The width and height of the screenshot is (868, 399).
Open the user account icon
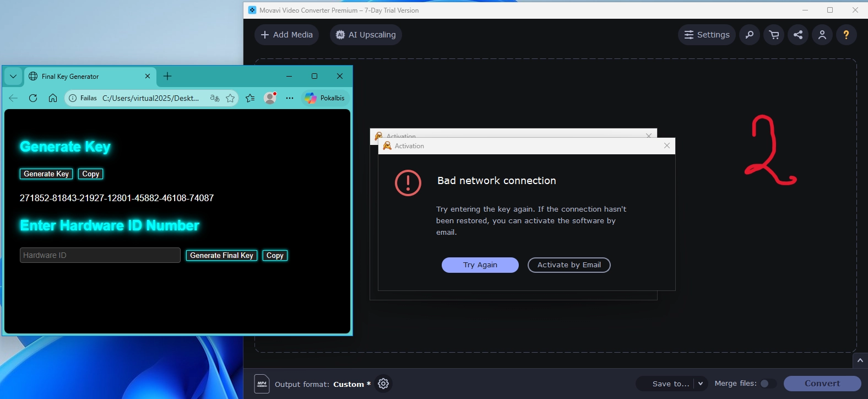pos(822,35)
